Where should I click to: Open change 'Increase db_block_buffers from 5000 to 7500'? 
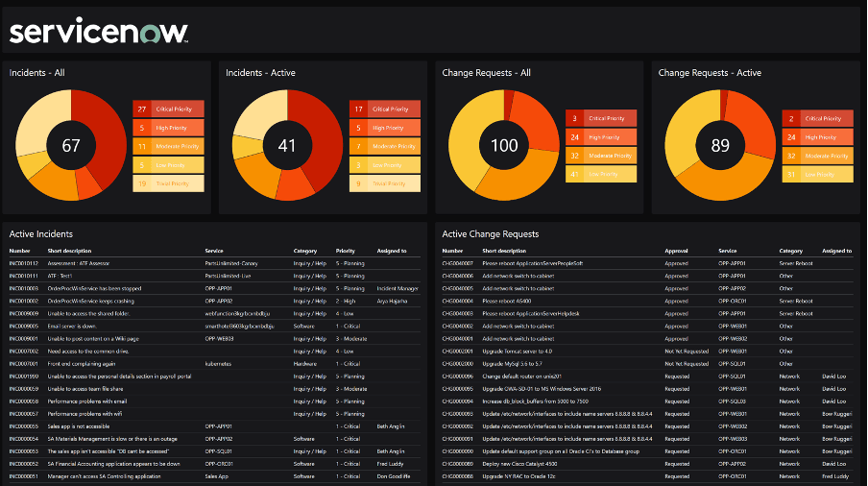click(536, 401)
